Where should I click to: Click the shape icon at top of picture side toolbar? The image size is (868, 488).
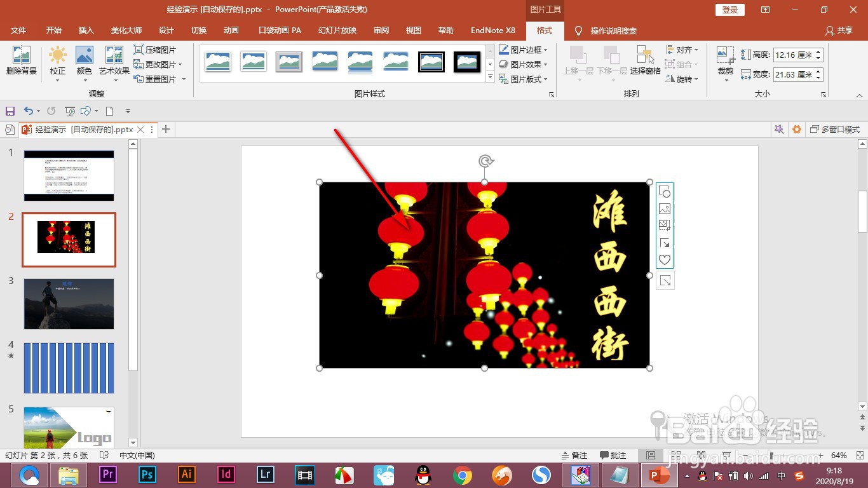[x=665, y=191]
